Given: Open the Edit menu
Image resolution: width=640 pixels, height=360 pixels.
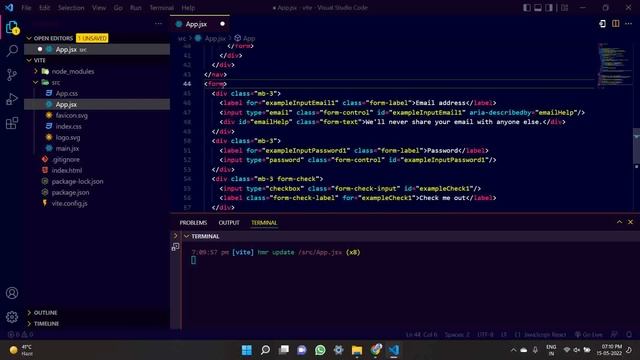Looking at the screenshot, I should tap(44, 8).
